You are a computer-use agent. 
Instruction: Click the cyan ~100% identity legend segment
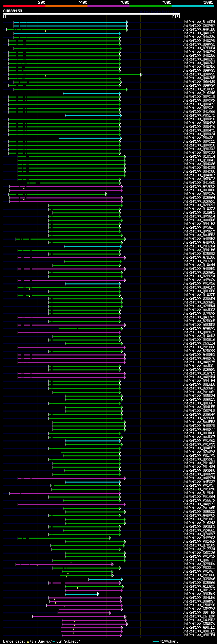193,6
